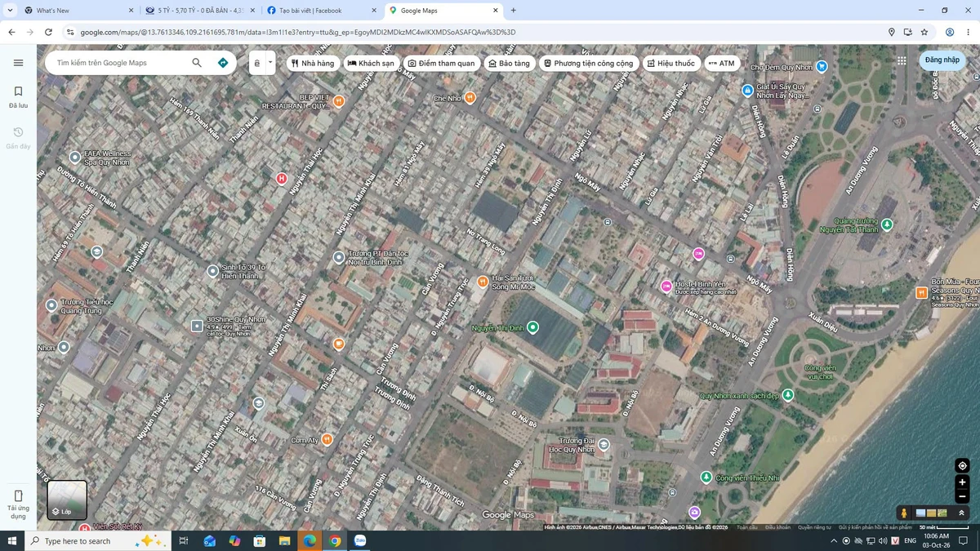Open the Google apps grid
The image size is (980, 551).
click(902, 60)
